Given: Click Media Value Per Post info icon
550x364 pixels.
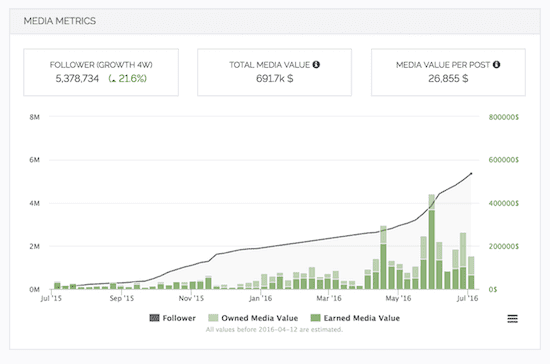Looking at the screenshot, I should pos(496,65).
